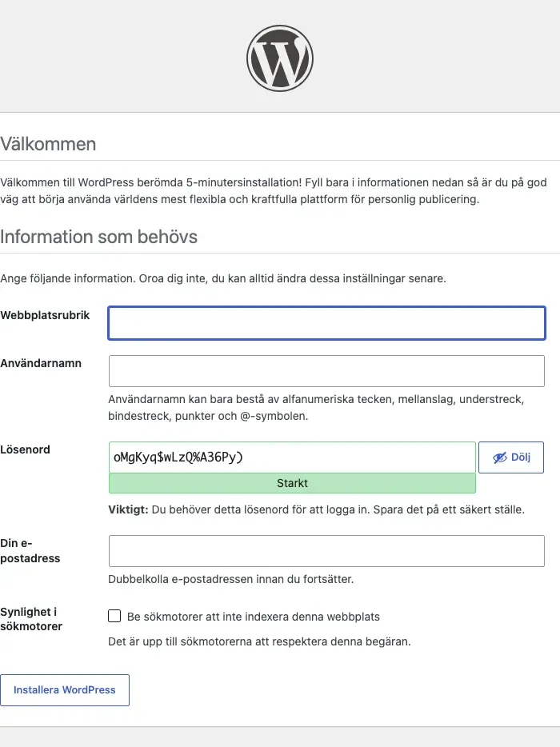Screen dimensions: 560x747
Task: Click the Användarnamn label
Action: click(41, 363)
